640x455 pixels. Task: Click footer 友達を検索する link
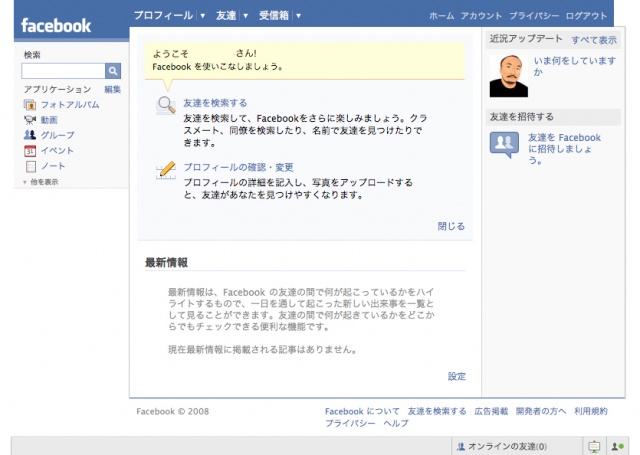tap(437, 411)
